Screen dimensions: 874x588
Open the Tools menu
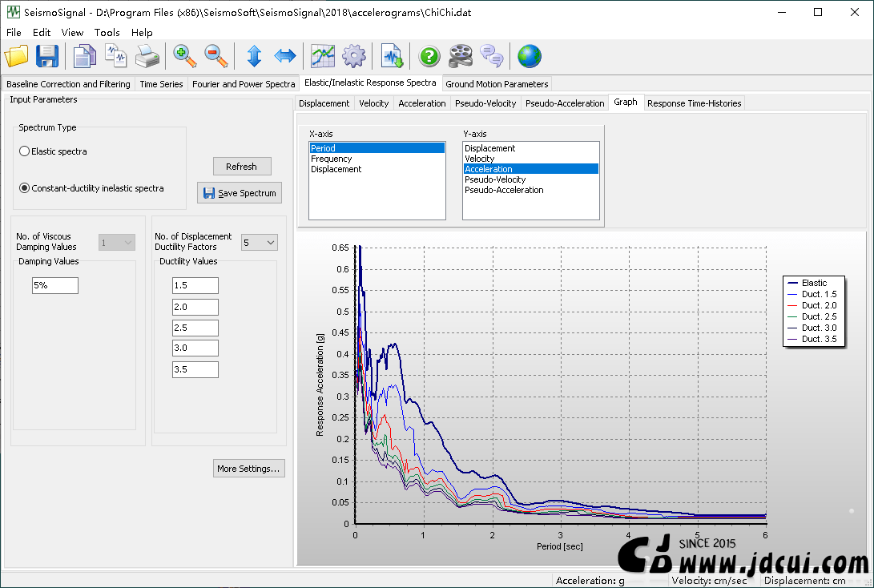point(107,32)
